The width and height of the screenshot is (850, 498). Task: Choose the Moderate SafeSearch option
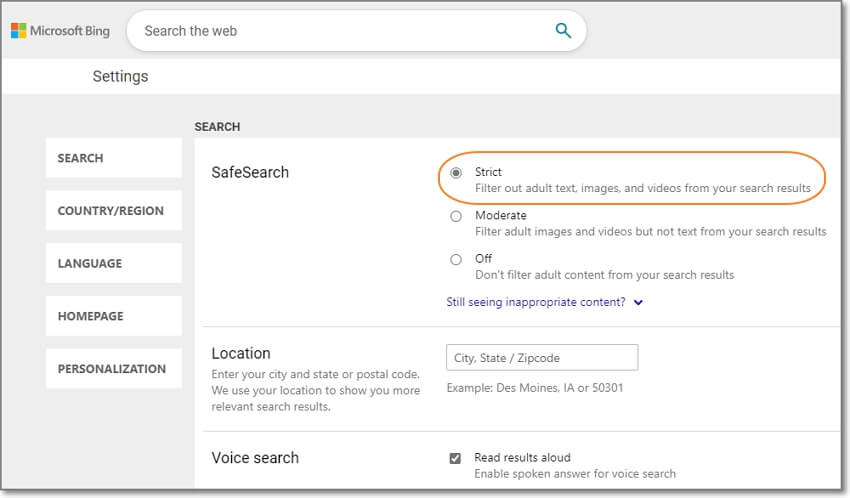pos(456,216)
